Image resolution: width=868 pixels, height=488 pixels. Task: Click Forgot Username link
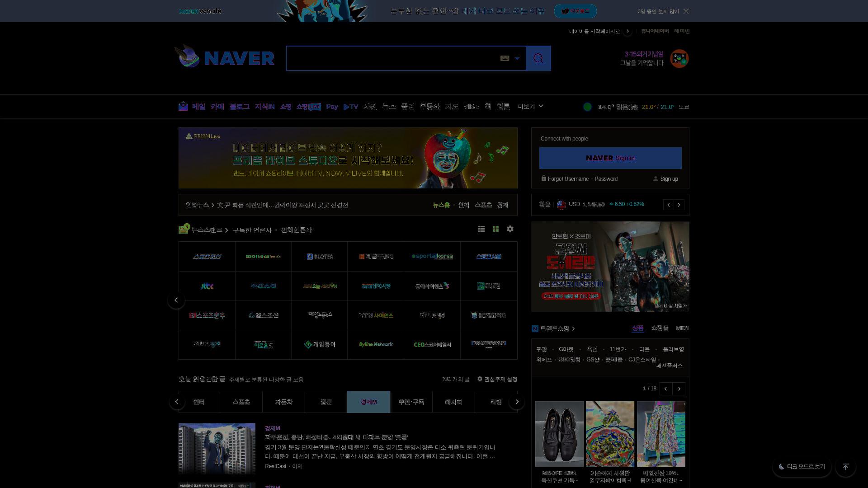pos(568,179)
